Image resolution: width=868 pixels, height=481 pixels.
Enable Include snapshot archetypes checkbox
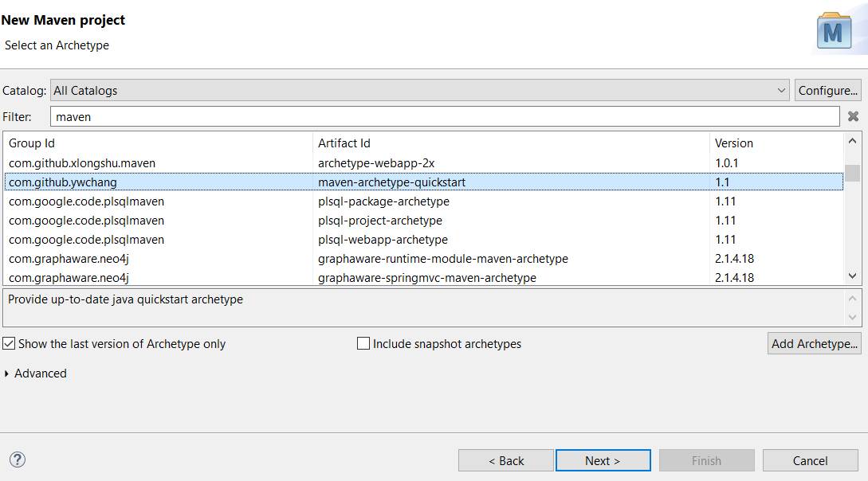tap(363, 343)
